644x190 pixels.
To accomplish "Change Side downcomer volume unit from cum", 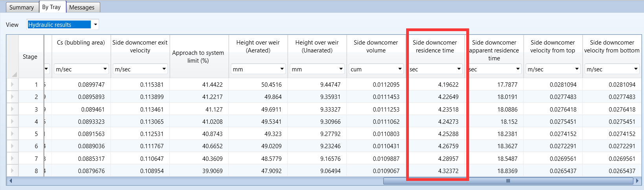I will click(400, 69).
